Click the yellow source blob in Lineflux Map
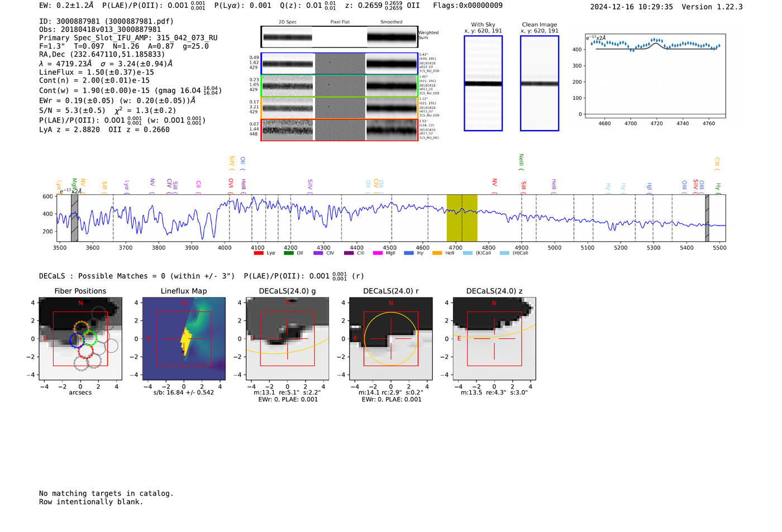This screenshot has width=782, height=532. click(x=185, y=340)
